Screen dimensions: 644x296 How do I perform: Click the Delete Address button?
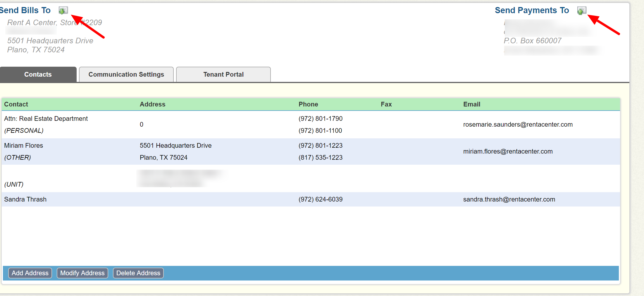tap(138, 273)
